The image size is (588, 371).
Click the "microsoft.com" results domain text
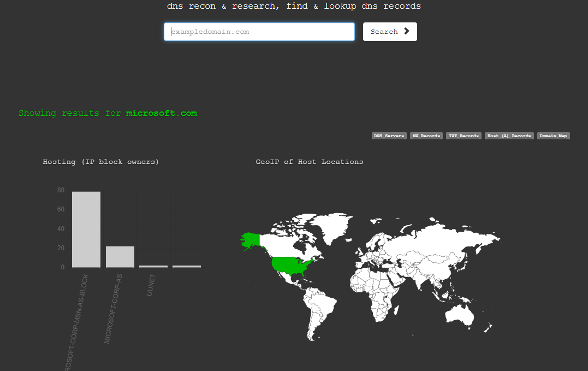[x=161, y=113]
